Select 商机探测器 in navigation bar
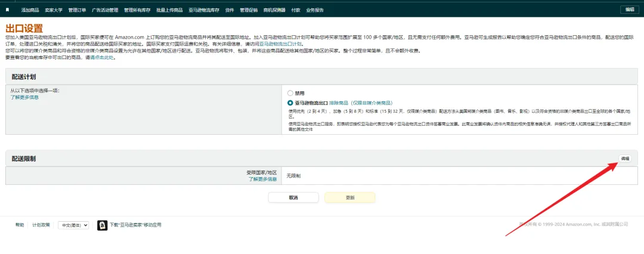Image resolution: width=644 pixels, height=254 pixels. click(274, 10)
